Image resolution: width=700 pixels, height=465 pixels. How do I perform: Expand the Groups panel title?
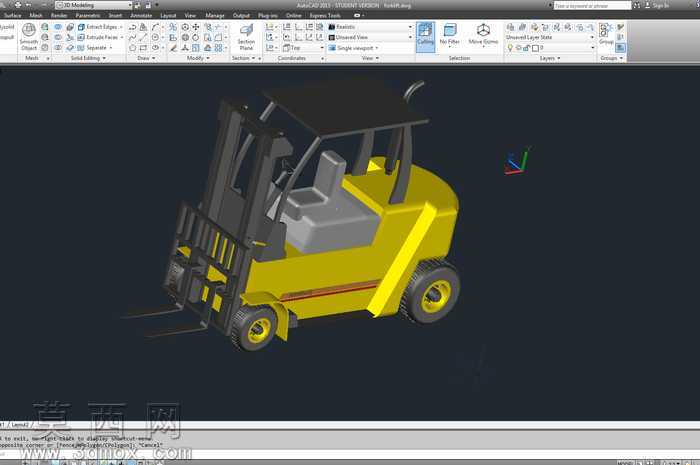point(611,58)
